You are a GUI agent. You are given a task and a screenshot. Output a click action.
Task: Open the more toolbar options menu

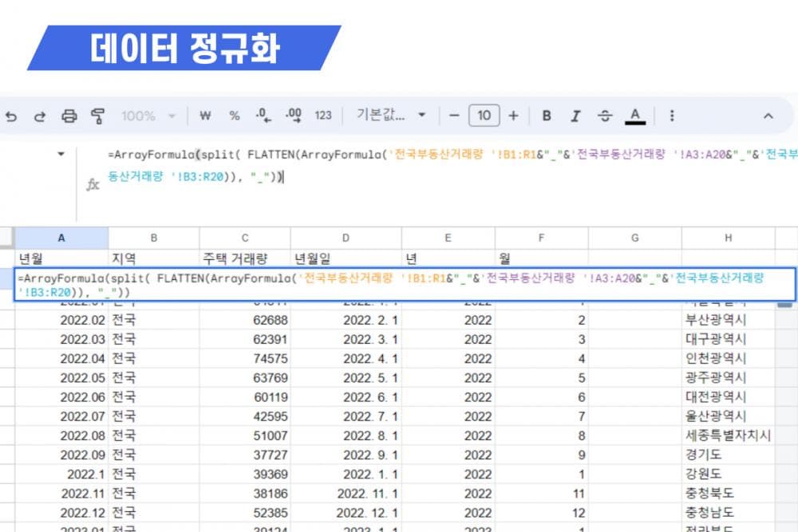[672, 116]
